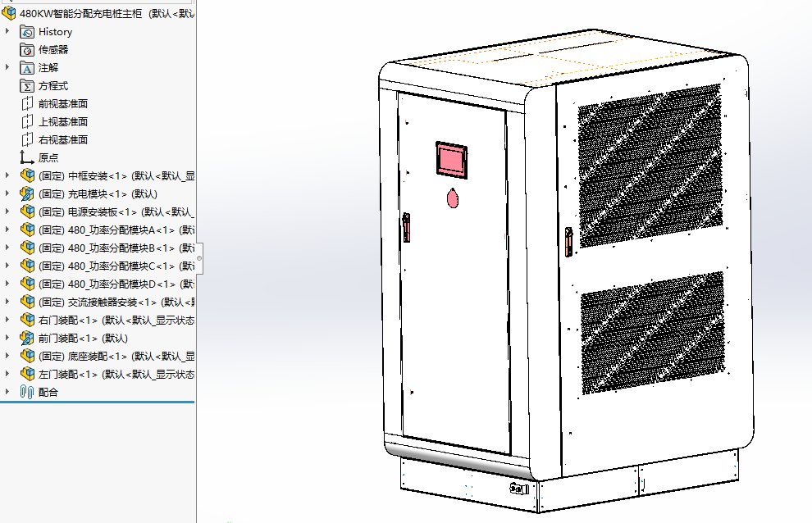Expand the 480_功率分配模块D<1> component
Image resolution: width=812 pixels, height=523 pixels.
(x=7, y=284)
